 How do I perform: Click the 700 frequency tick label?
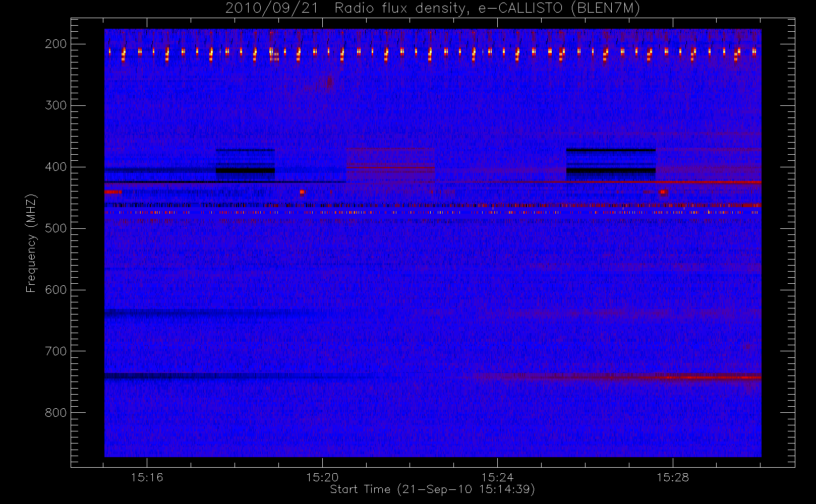[x=56, y=351]
